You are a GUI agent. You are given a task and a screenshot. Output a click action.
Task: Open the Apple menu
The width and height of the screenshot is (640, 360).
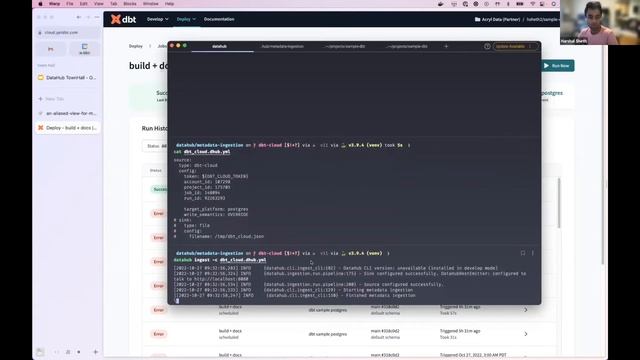point(40,4)
